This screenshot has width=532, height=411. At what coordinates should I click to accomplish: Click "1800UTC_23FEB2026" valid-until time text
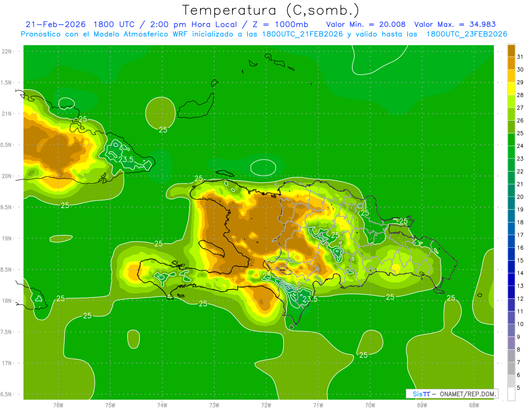[466, 34]
